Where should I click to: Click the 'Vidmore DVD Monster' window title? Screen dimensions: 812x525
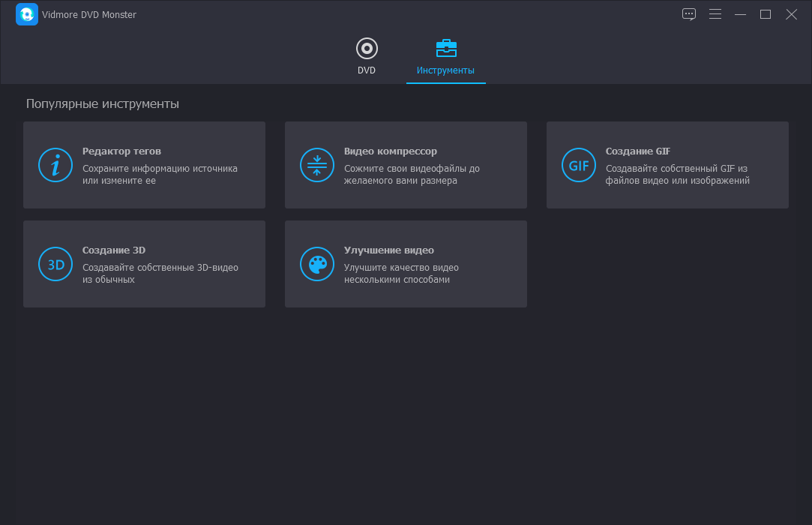click(89, 14)
